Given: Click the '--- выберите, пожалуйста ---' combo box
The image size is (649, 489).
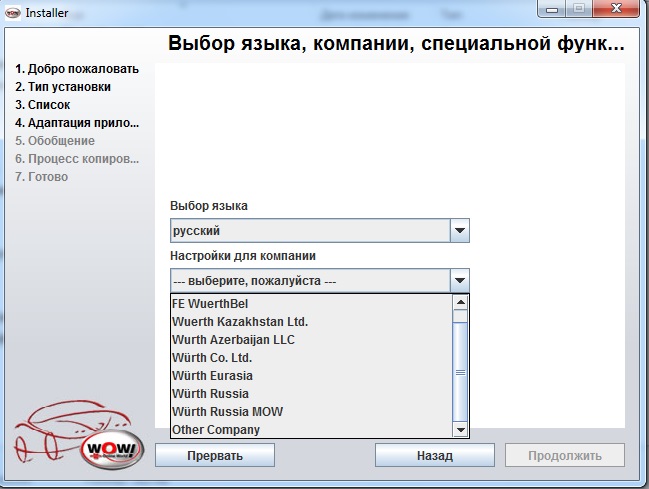Looking at the screenshot, I should (320, 281).
